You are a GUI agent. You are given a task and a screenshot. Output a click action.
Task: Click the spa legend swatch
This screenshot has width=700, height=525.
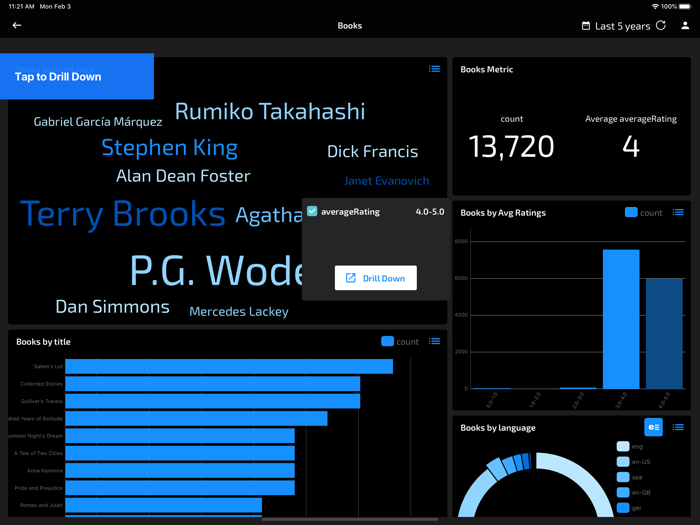point(623,477)
